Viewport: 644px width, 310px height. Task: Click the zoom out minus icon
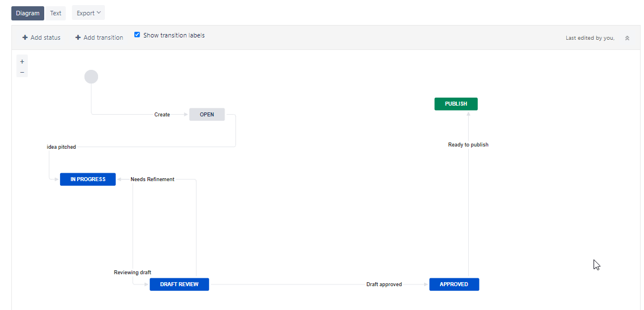[22, 72]
